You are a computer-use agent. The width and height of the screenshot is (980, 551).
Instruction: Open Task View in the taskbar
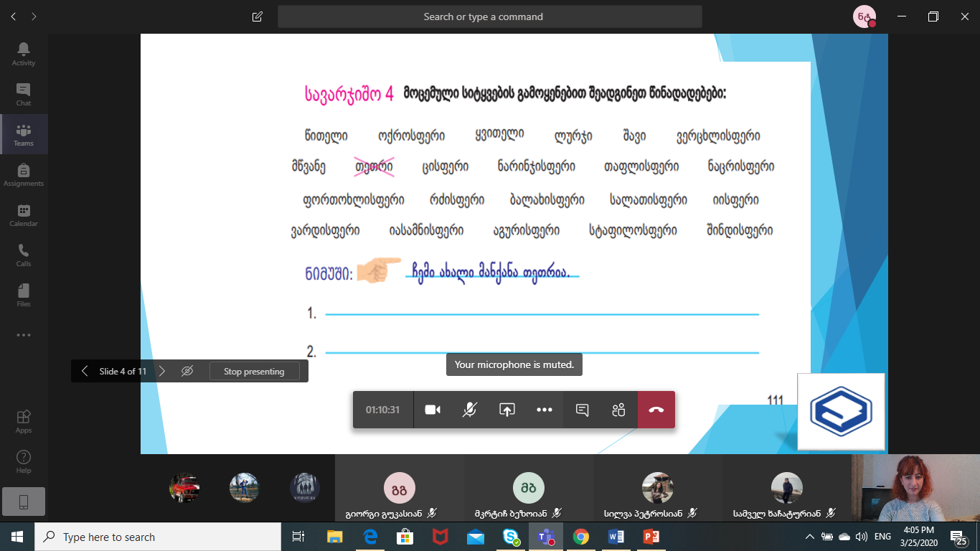pyautogui.click(x=299, y=537)
